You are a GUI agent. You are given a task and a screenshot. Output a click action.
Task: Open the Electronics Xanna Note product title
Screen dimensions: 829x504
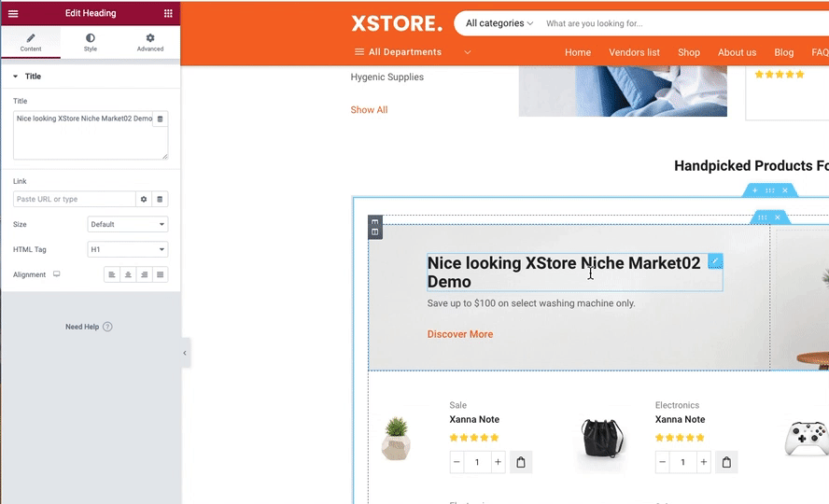point(680,419)
